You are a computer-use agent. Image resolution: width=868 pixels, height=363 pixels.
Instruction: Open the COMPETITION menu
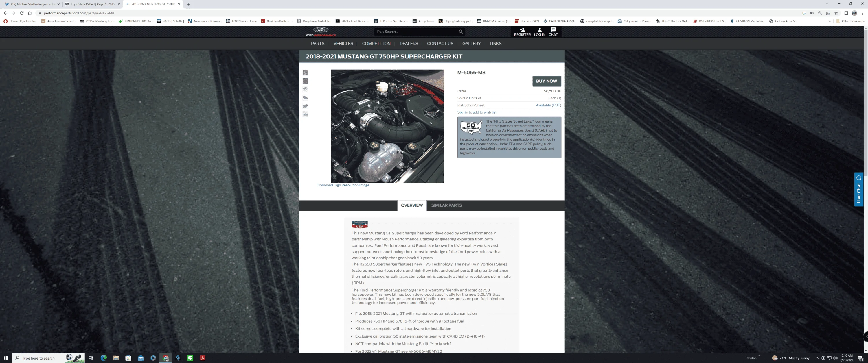point(376,43)
